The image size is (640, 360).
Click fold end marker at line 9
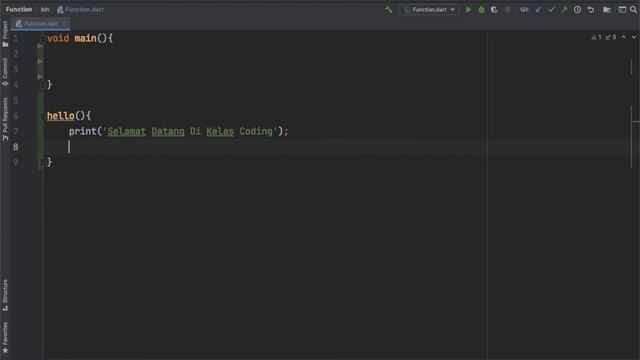pyautogui.click(x=42, y=162)
